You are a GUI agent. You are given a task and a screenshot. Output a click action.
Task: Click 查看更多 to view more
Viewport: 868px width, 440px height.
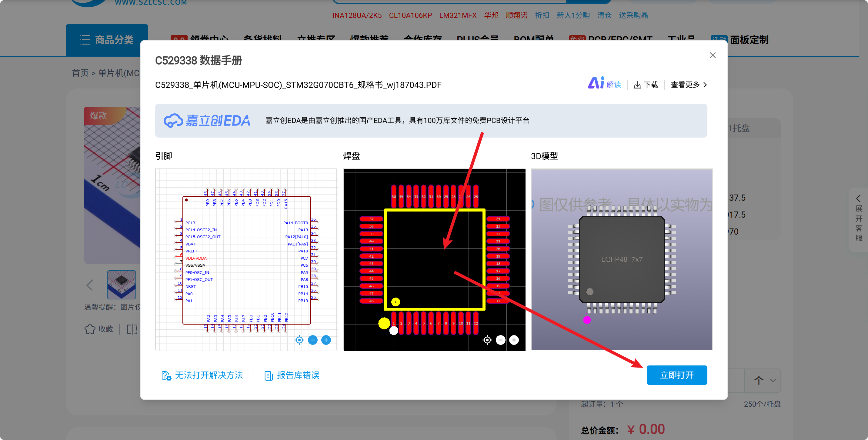coord(689,85)
